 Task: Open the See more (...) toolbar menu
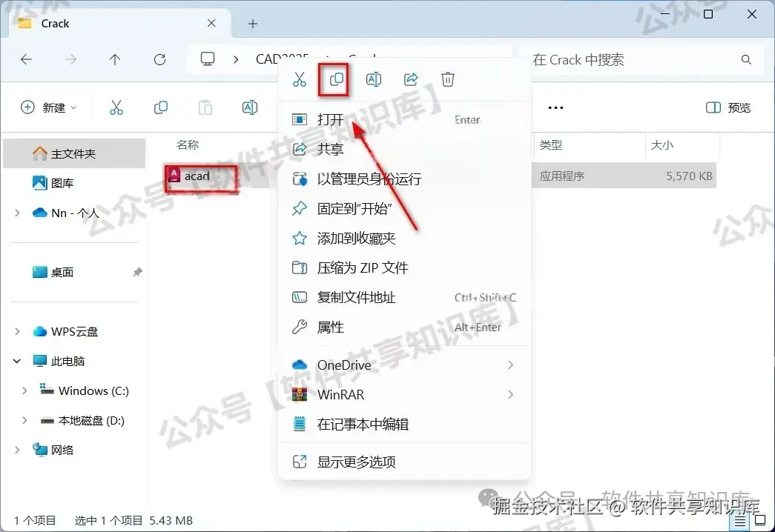555,107
